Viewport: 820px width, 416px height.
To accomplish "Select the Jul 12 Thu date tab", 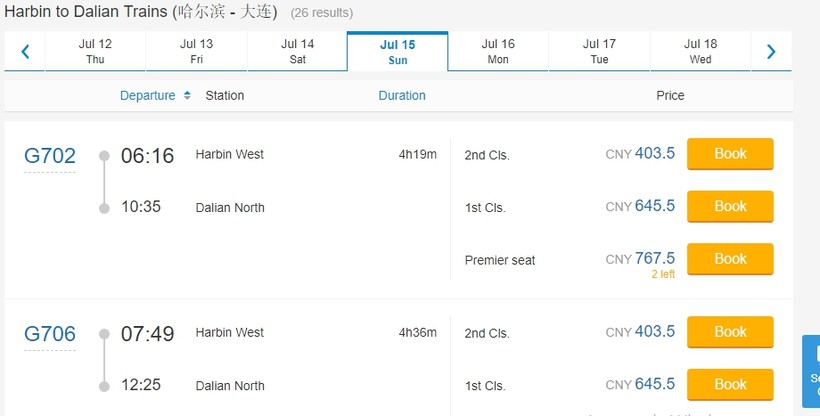I will pyautogui.click(x=96, y=52).
